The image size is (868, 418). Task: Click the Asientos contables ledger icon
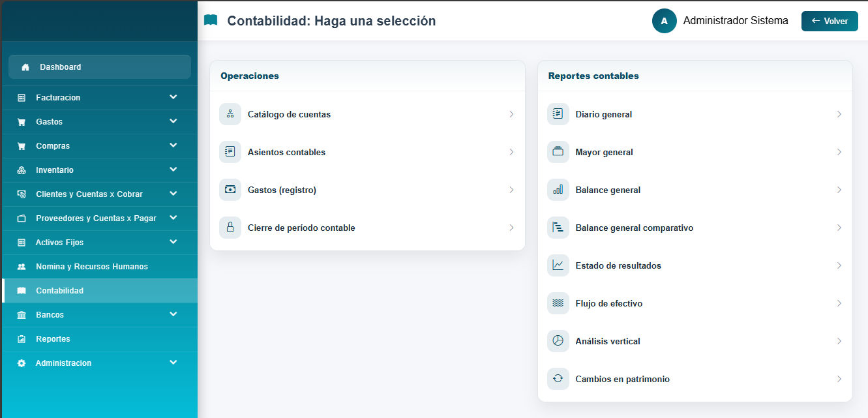(230, 152)
